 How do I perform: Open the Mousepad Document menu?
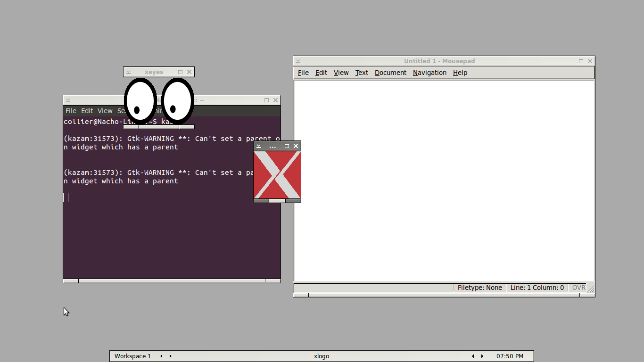390,73
